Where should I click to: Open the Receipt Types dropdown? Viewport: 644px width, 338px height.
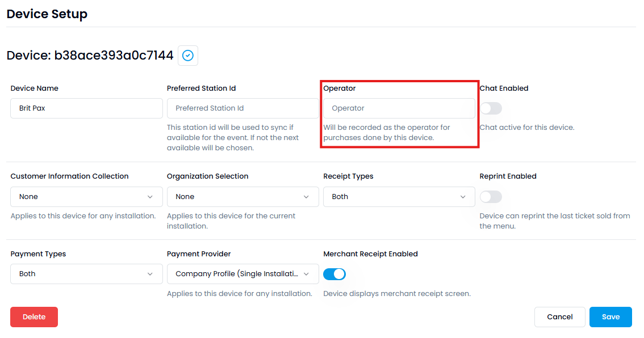click(399, 197)
